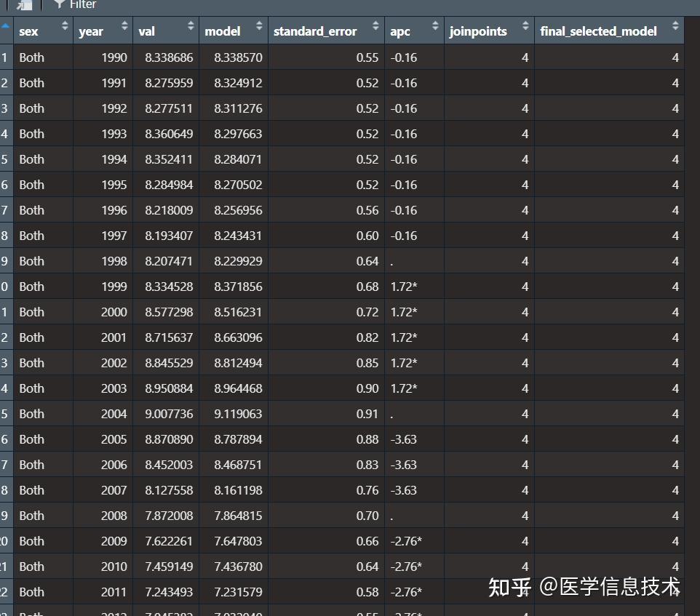Image resolution: width=700 pixels, height=616 pixels.
Task: Click the Filter funnel icon
Action: pyautogui.click(x=57, y=4)
